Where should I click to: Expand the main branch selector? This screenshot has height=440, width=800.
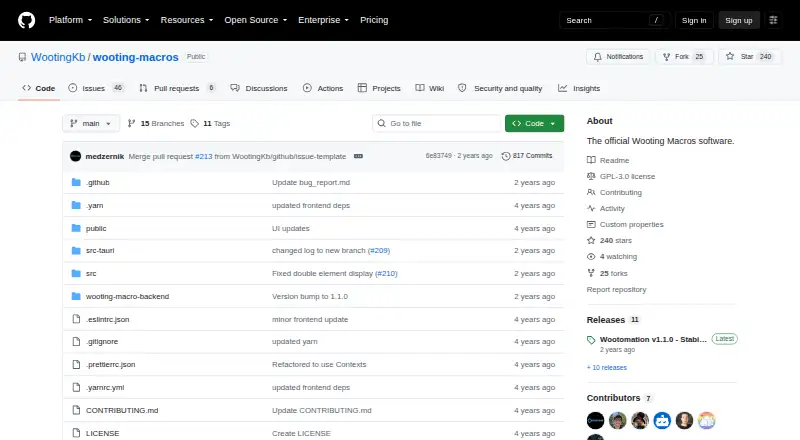click(91, 124)
